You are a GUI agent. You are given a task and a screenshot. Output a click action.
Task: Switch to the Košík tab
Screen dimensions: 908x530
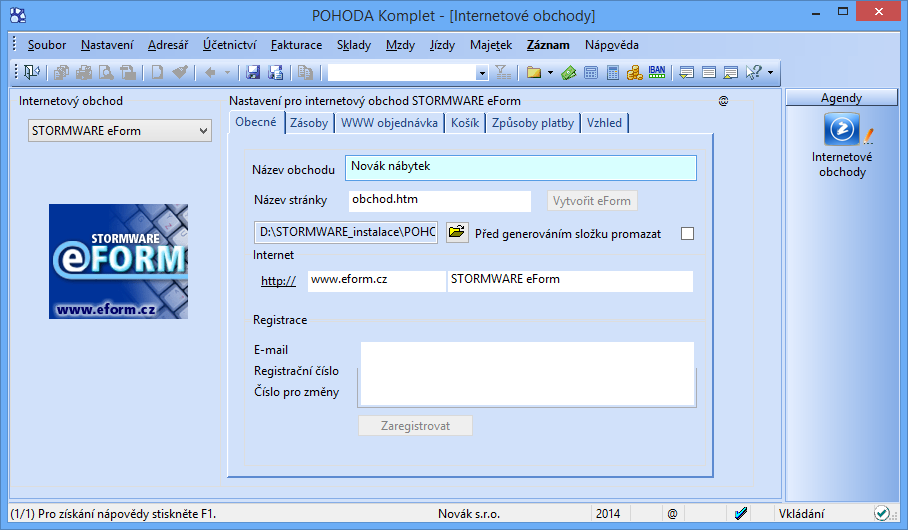tap(465, 123)
